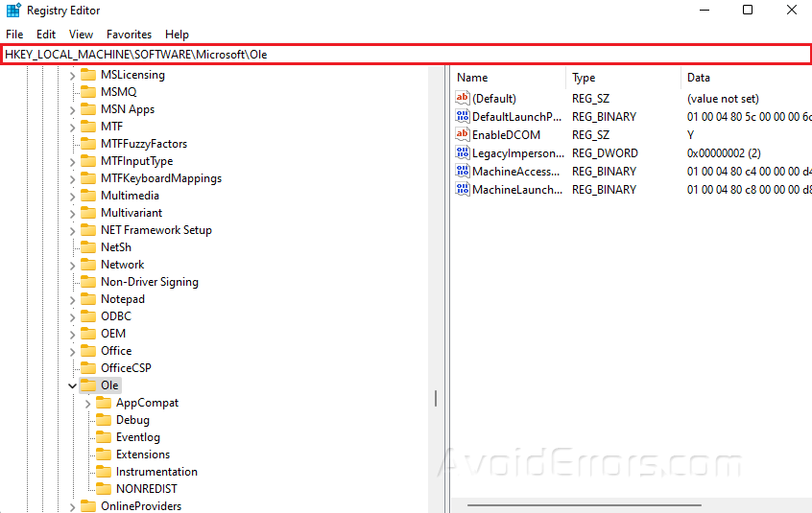Click the NetSh folder icon
812x513 pixels.
click(x=88, y=247)
